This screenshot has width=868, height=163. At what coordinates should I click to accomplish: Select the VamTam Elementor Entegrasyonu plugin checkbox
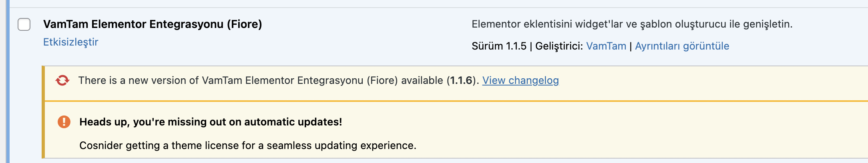(x=24, y=24)
